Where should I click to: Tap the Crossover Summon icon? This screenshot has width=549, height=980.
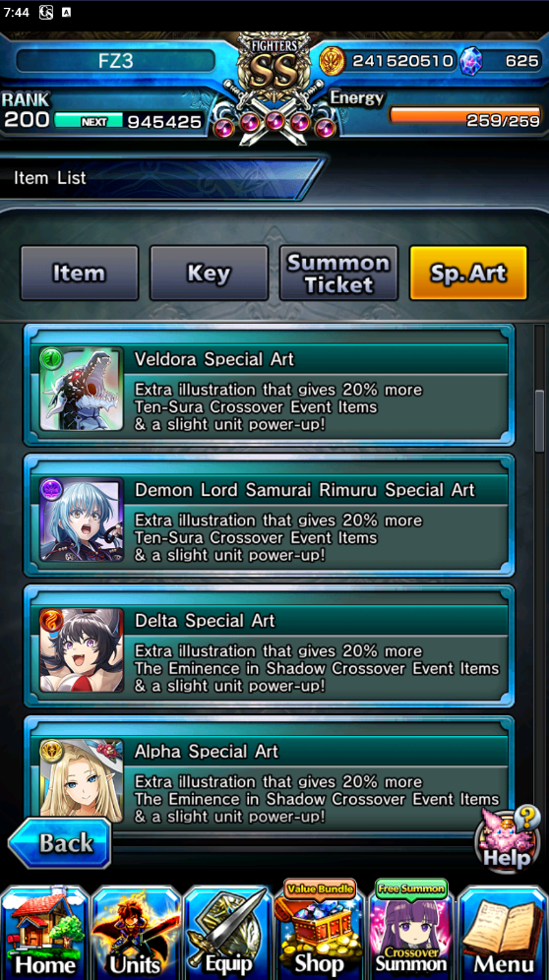[x=411, y=930]
